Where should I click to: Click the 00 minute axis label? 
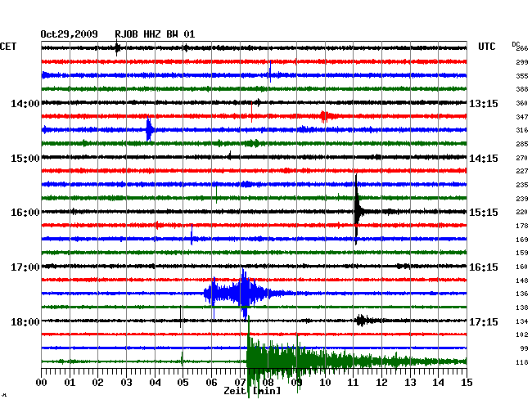pos(42,383)
